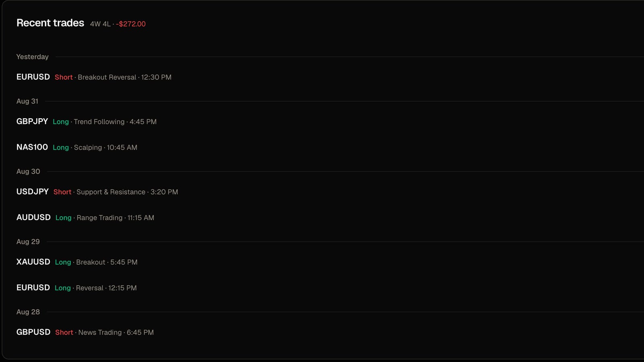Click the Support & Resistance strategy label
644x362 pixels.
pos(111,192)
